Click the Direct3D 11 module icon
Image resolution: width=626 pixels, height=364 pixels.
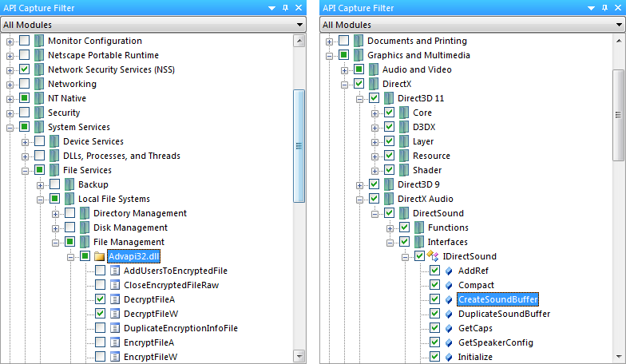[388, 98]
